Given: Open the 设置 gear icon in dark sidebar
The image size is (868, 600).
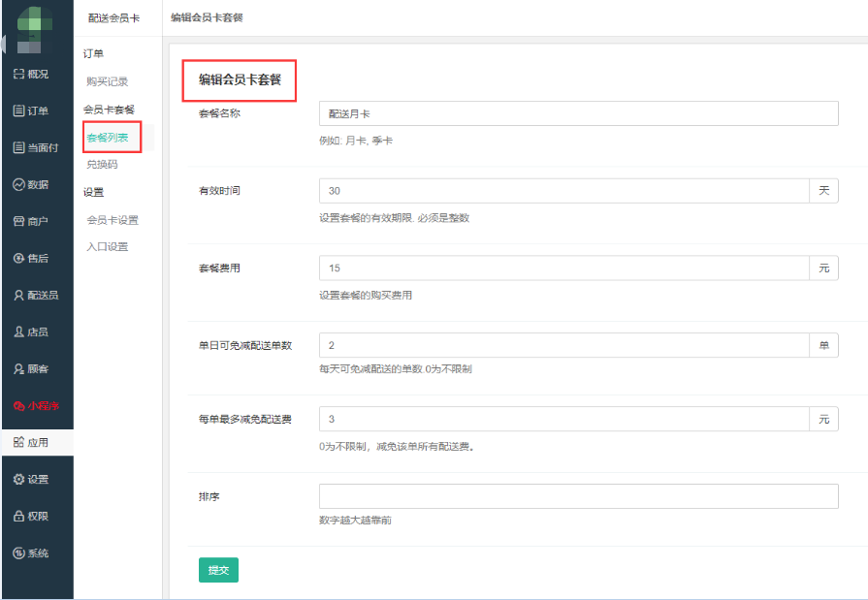Looking at the screenshot, I should coord(18,480).
